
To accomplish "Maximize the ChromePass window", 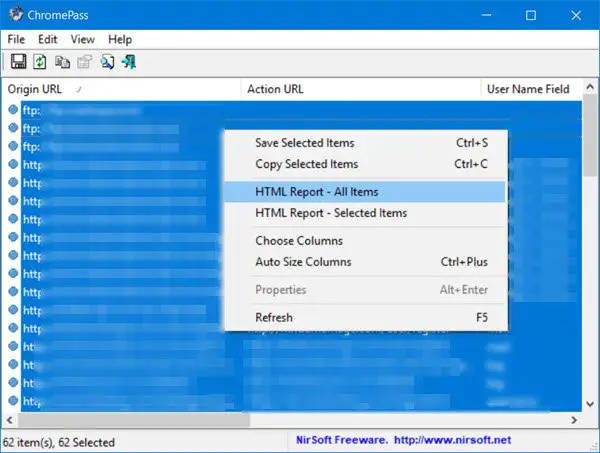I will pyautogui.click(x=531, y=15).
